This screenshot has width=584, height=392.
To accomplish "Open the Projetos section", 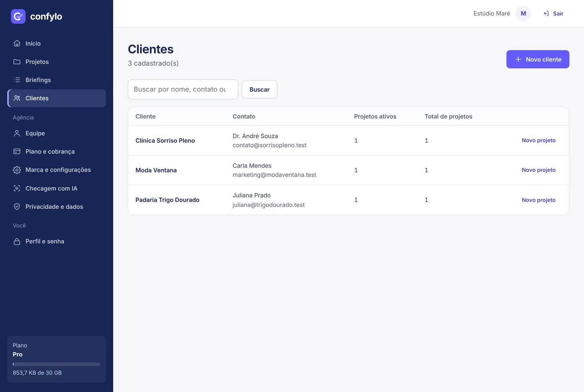I will 57,62.
